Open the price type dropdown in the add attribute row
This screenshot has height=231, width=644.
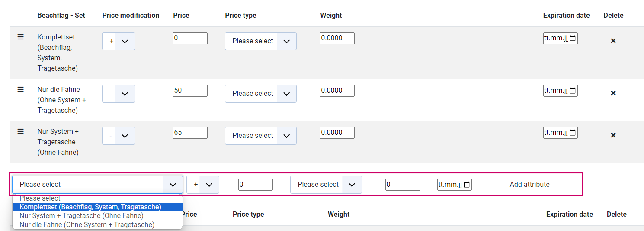pyautogui.click(x=326, y=185)
